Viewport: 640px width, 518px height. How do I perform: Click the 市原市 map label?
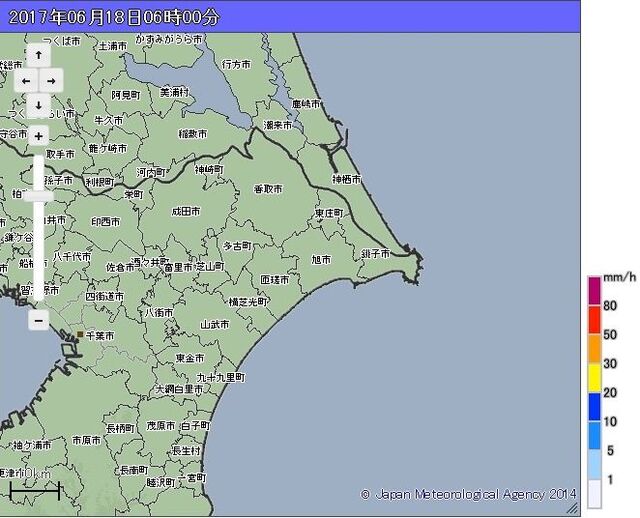pos(87,440)
